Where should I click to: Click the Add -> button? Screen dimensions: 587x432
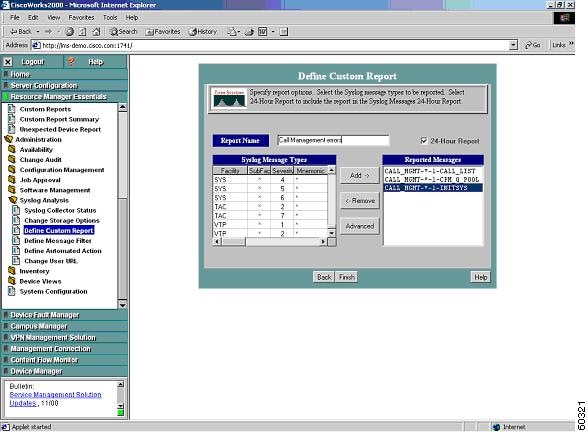click(359, 175)
